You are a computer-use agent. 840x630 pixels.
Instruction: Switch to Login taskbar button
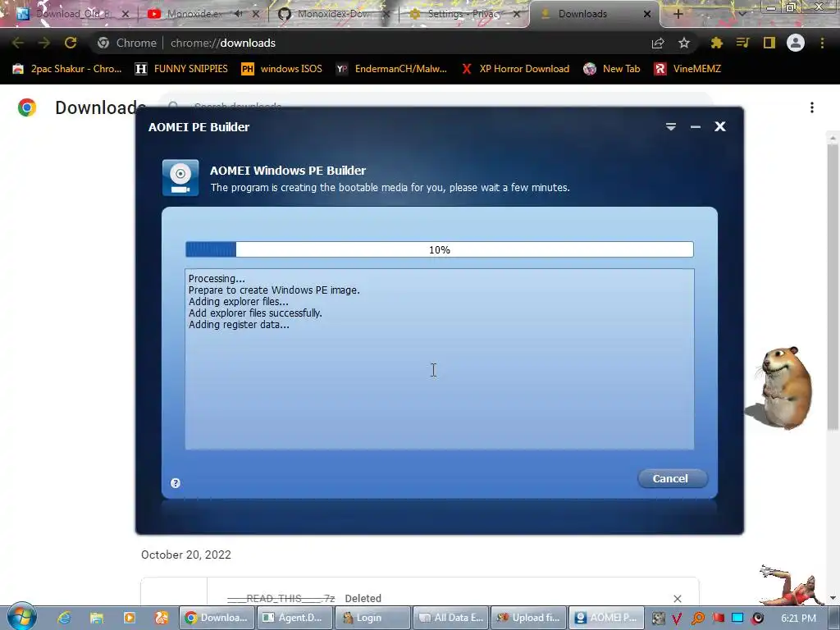[x=372, y=618]
